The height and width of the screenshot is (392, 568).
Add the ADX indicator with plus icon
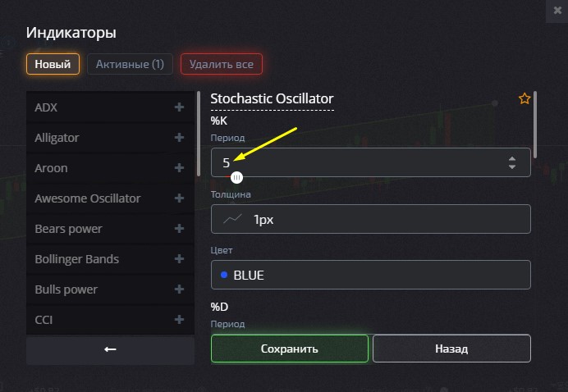tap(179, 107)
